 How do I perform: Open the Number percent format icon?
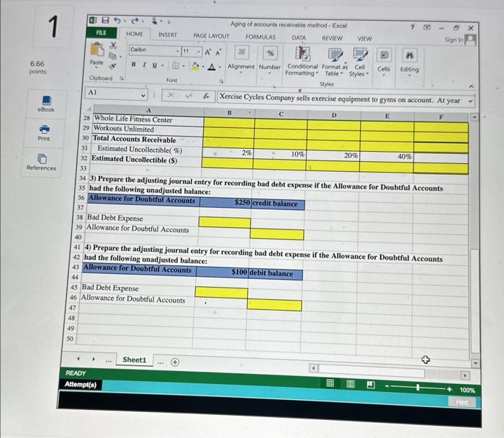click(270, 53)
